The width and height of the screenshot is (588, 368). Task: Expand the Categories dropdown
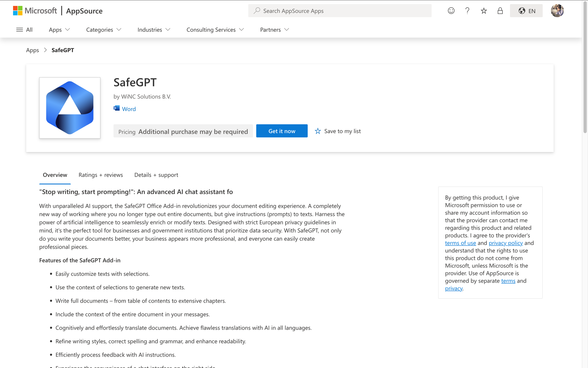103,30
